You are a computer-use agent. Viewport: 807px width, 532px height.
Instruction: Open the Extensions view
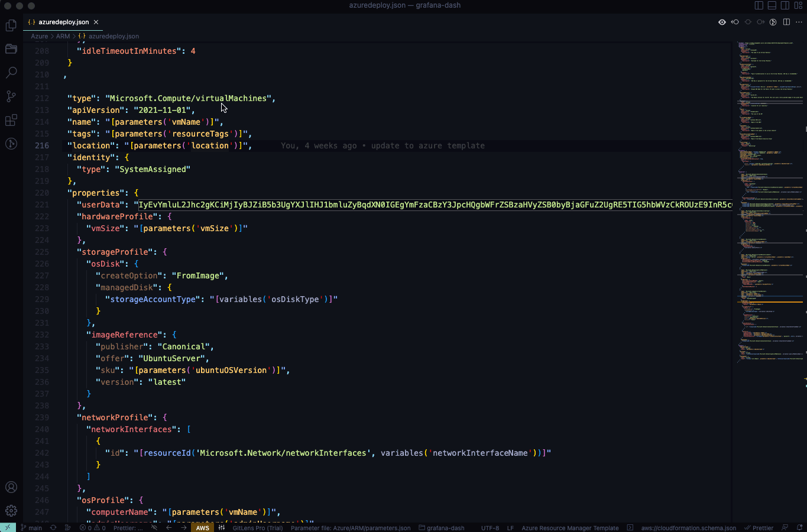[x=11, y=120]
